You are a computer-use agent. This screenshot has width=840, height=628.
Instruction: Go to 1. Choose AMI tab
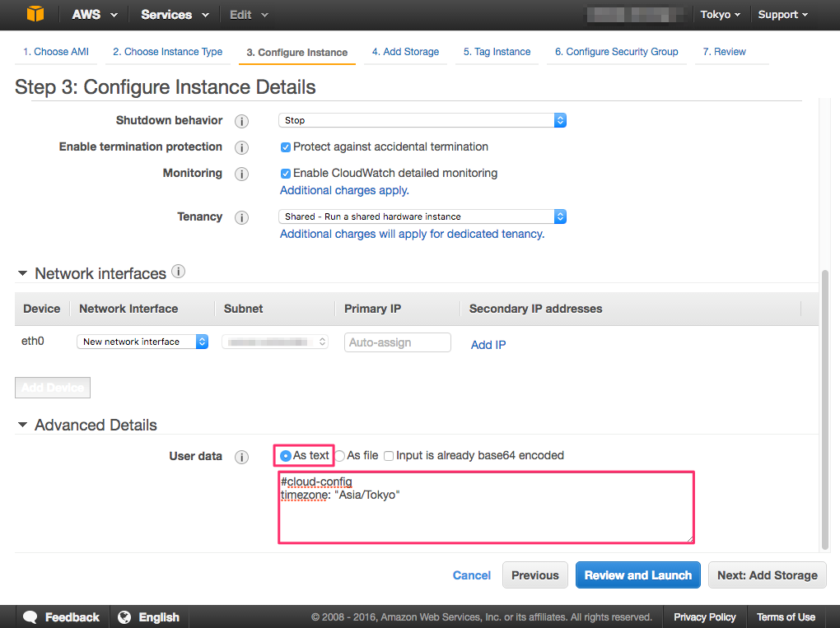click(56, 52)
